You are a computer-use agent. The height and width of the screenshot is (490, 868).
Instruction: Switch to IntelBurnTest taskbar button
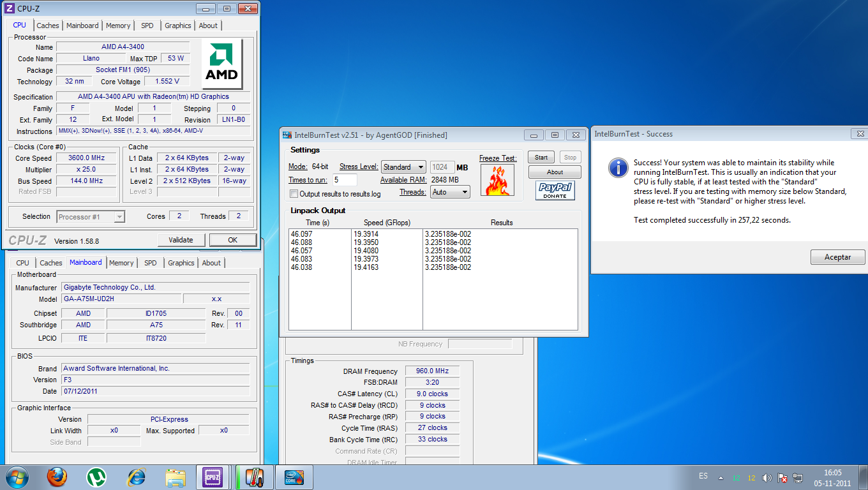click(x=293, y=477)
